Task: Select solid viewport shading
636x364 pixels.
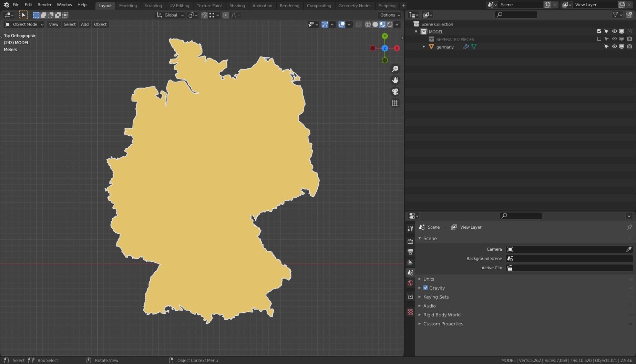Action: pos(375,24)
